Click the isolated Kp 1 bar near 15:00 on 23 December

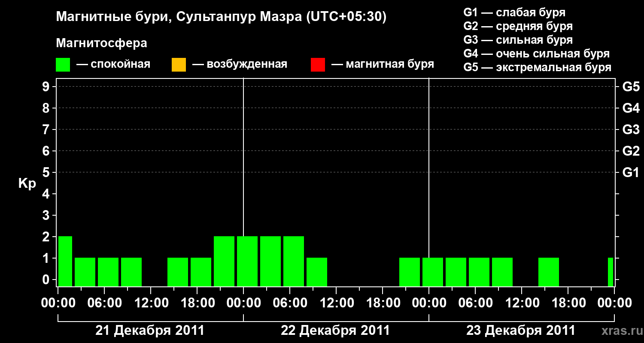pyautogui.click(x=549, y=272)
